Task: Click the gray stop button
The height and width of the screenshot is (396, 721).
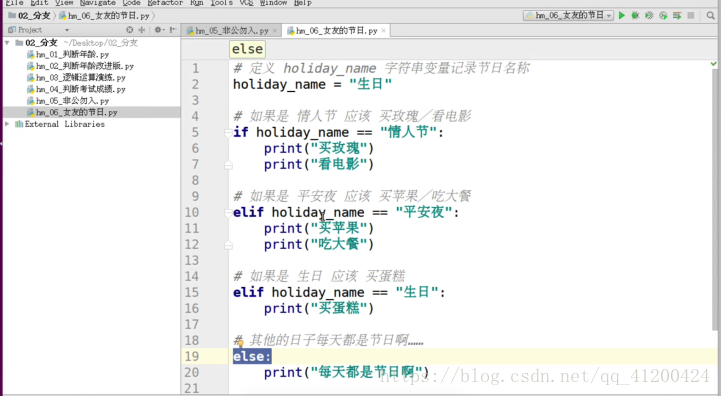Action: tap(691, 15)
